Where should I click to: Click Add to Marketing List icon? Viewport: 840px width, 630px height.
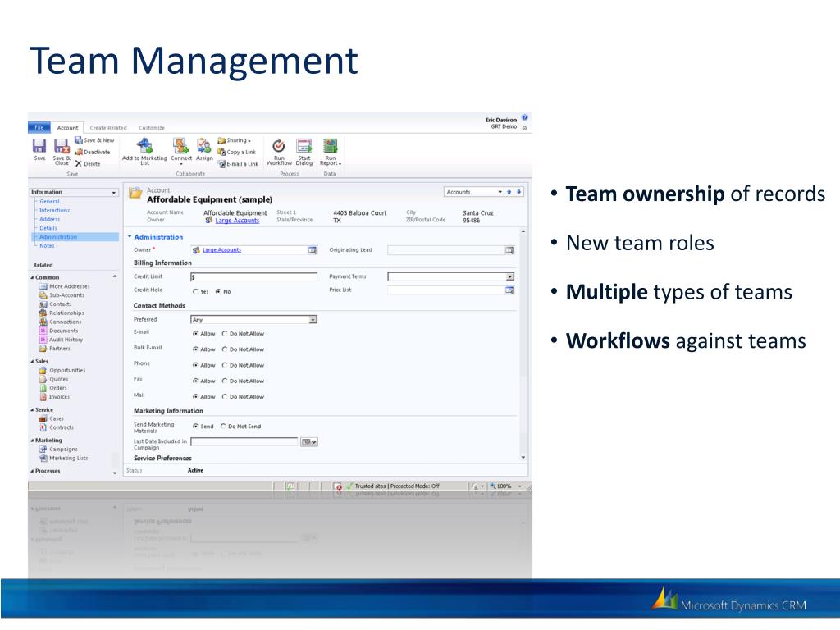pos(144,145)
